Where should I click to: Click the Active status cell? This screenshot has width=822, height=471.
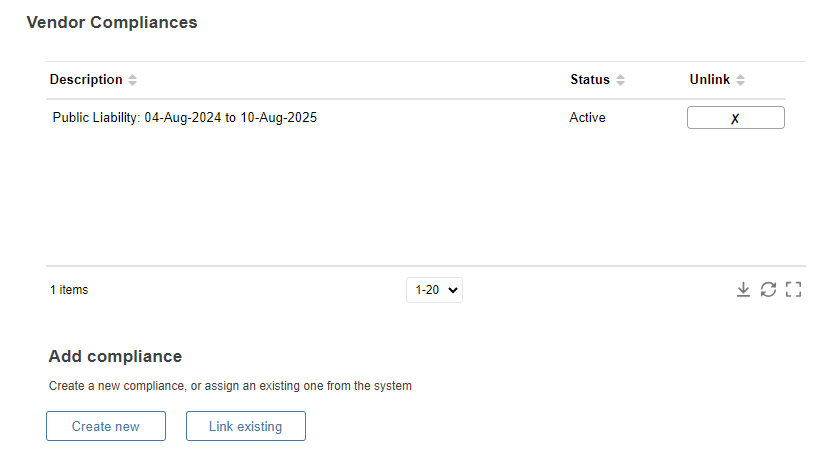click(x=587, y=117)
